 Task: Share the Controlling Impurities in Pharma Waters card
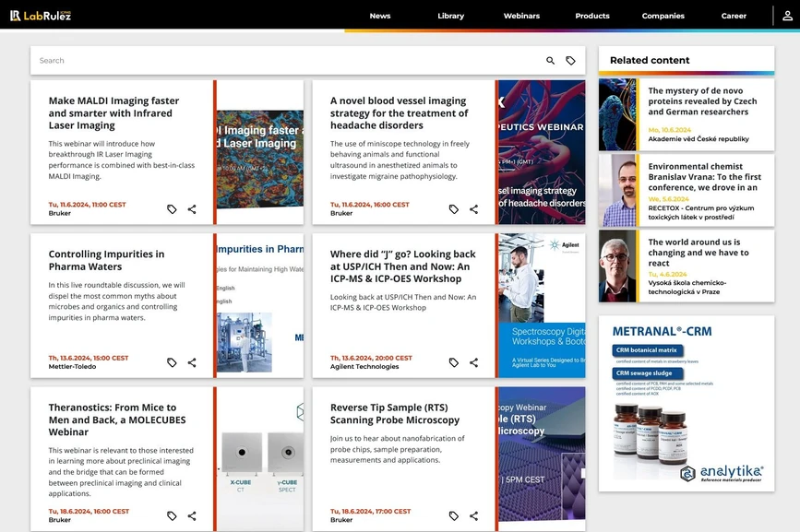pos(192,362)
